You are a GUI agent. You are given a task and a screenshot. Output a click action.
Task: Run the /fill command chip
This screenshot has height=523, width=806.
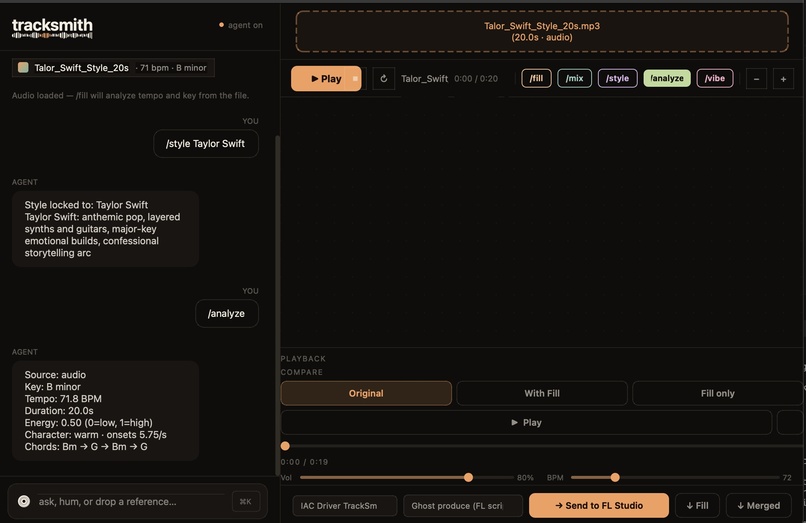(536, 78)
